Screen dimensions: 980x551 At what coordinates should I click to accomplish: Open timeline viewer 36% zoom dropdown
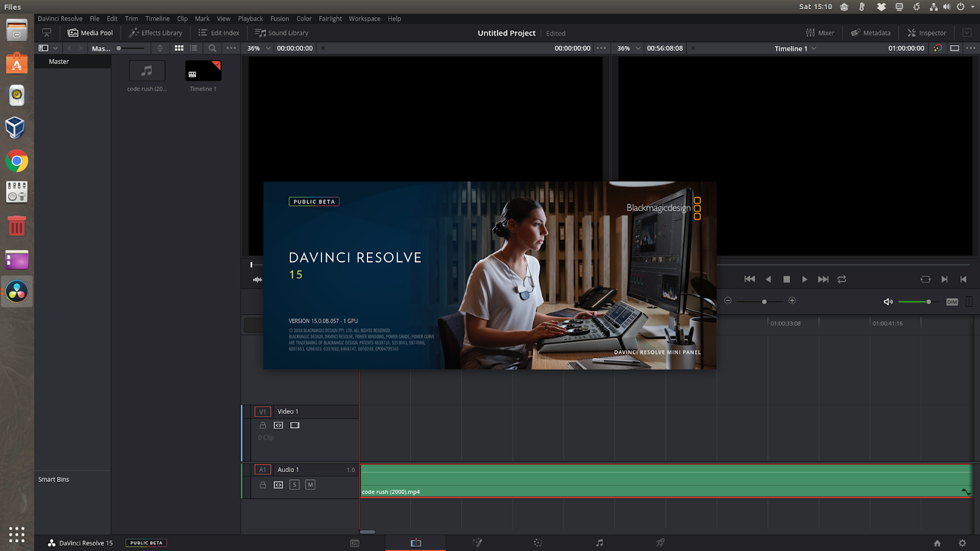pos(629,48)
